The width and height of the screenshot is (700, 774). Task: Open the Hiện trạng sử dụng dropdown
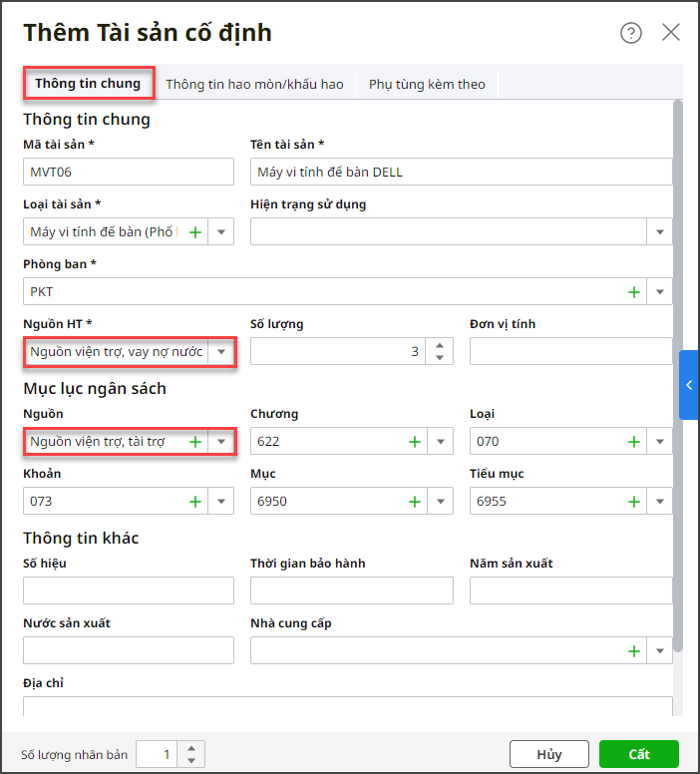[x=659, y=232]
